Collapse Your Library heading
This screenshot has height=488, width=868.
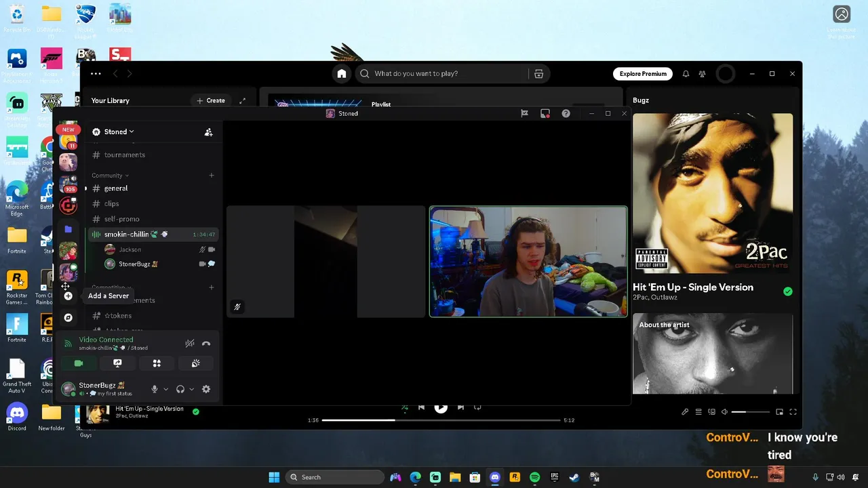tap(110, 100)
